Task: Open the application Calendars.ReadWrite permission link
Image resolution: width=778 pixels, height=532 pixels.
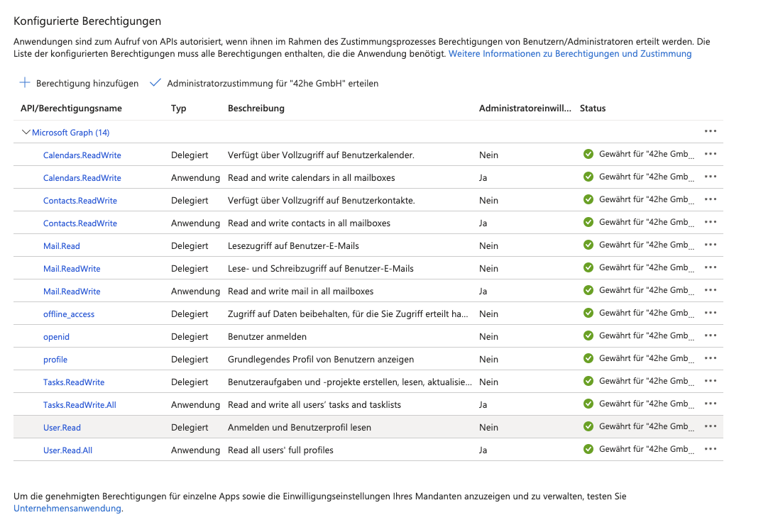Action: pyautogui.click(x=82, y=178)
